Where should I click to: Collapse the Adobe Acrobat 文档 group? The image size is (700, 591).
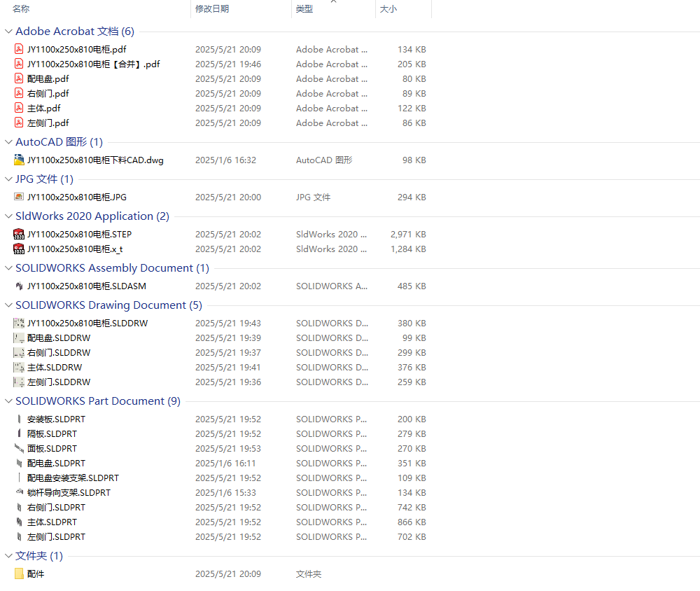coord(8,32)
